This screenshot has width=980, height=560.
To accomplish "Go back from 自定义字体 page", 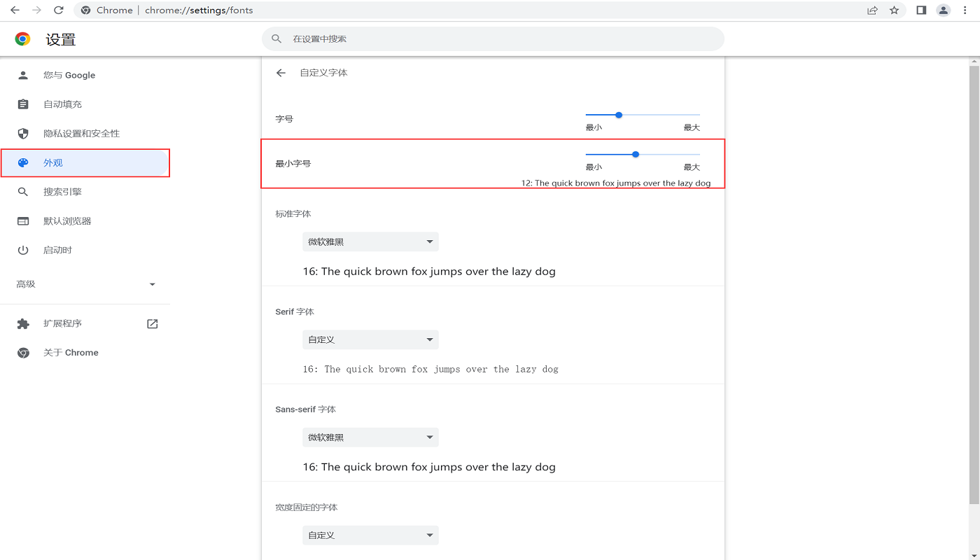I will point(281,73).
